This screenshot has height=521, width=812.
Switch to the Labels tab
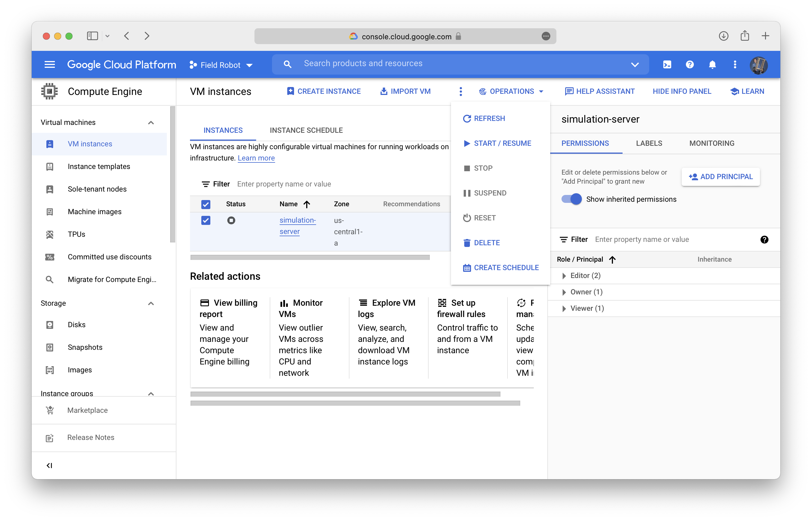[649, 144]
